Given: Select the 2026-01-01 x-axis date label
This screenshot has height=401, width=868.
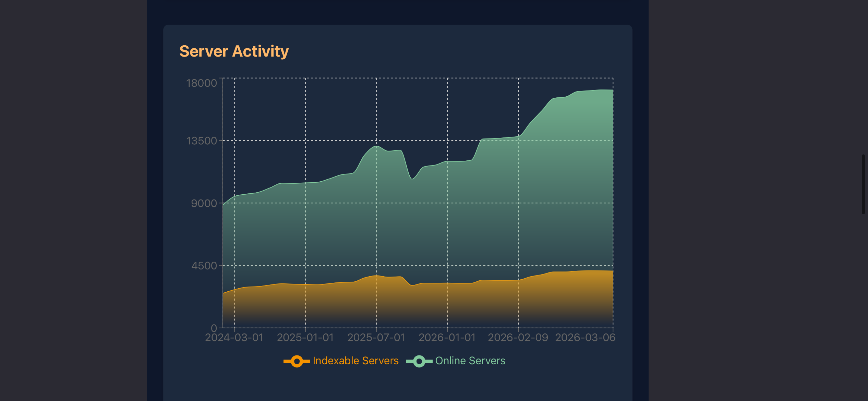Looking at the screenshot, I should point(447,338).
